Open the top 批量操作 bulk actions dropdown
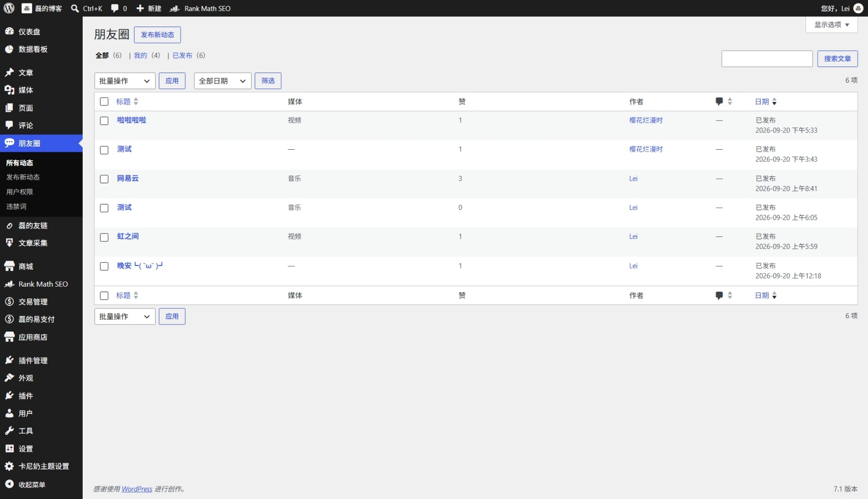Screen dimensions: 868x499 [x=125, y=81]
